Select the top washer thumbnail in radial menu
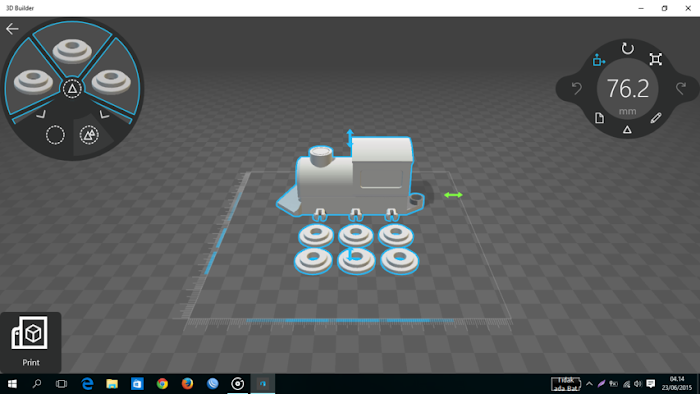This screenshot has height=394, width=700. [x=72, y=50]
